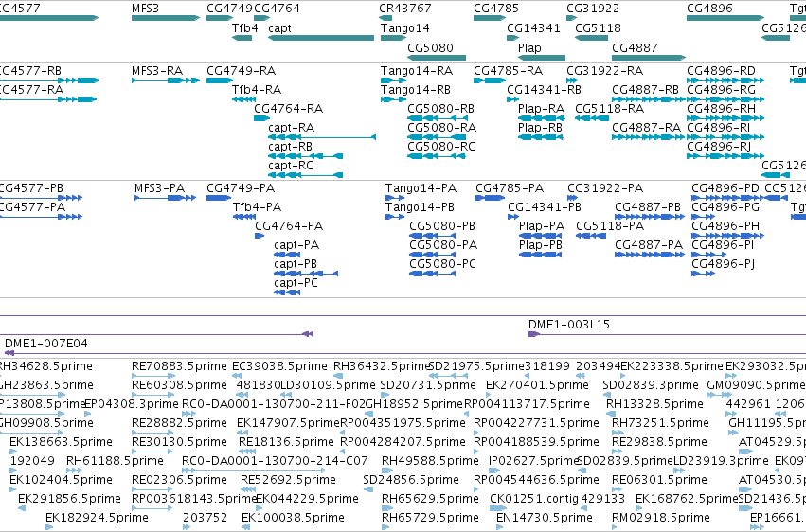Screen dimensions: 806x532
Task: Select the RE29838.5prime label
Action: (x=659, y=442)
